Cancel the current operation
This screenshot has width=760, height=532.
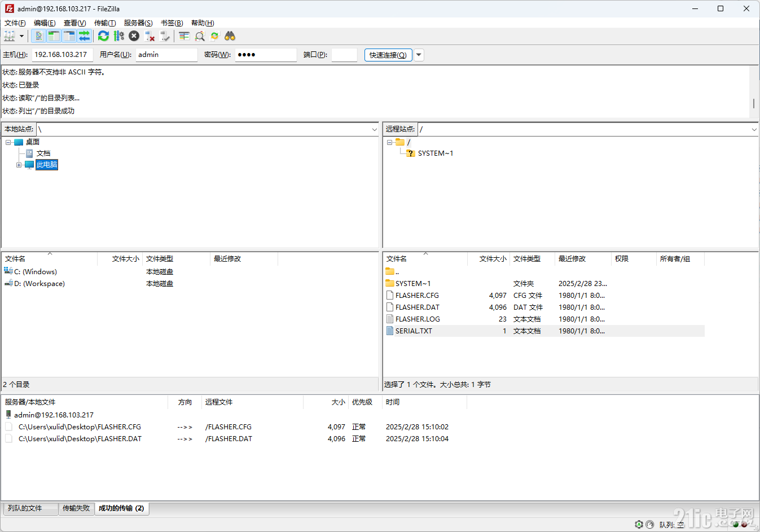tap(134, 36)
